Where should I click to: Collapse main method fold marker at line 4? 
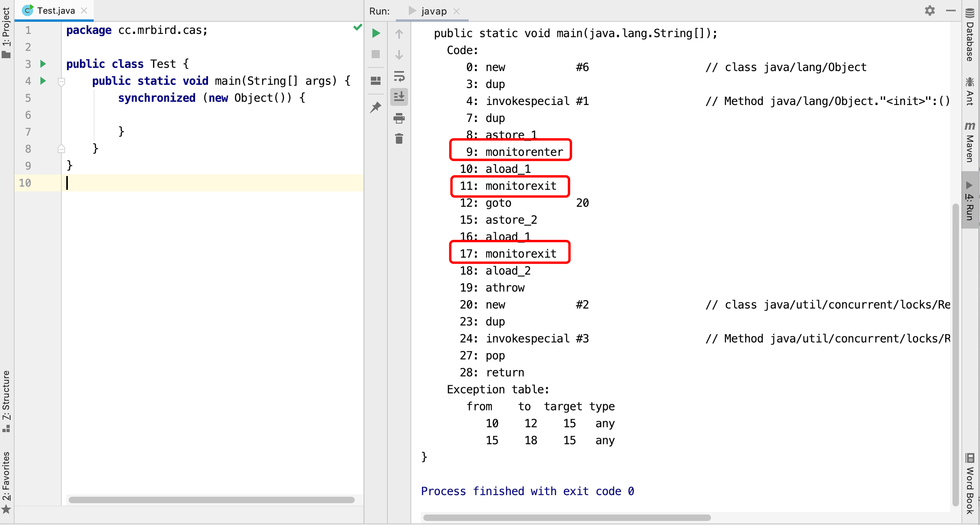(61, 82)
